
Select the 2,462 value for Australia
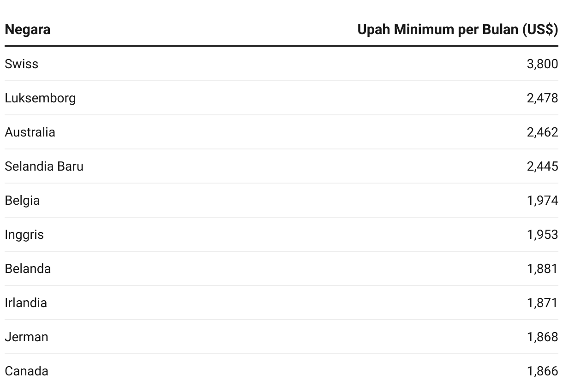[542, 132]
